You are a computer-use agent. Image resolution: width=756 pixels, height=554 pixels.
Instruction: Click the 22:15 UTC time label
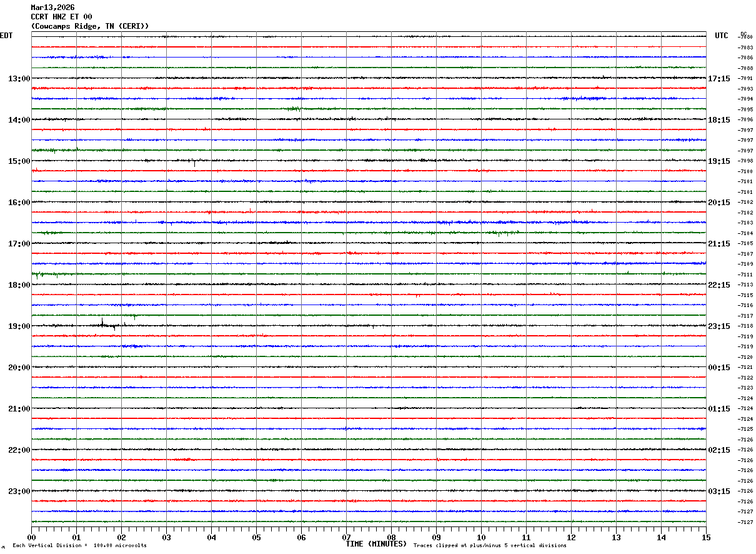point(719,285)
